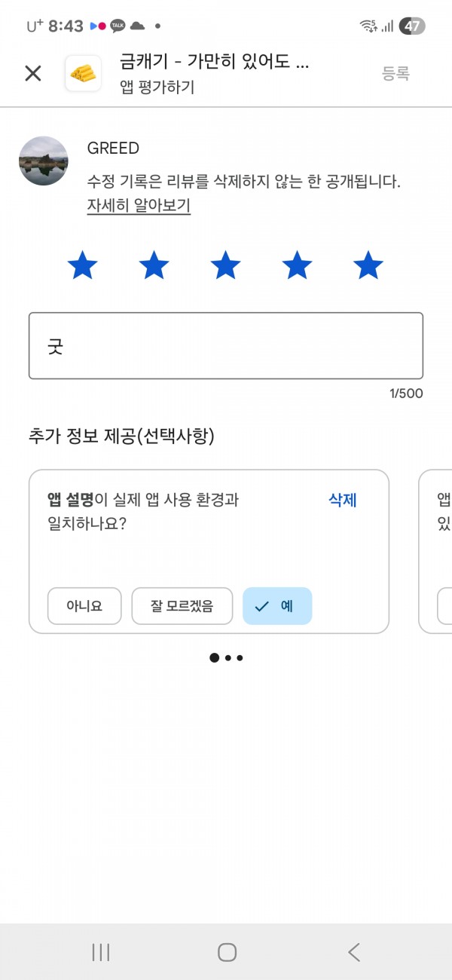Tap 삭제 to clear the answer
The height and width of the screenshot is (980, 452).
click(343, 500)
